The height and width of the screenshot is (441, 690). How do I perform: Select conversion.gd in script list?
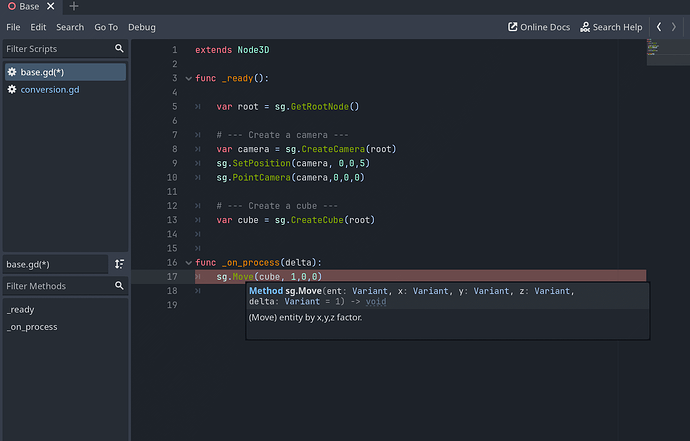coord(66,89)
